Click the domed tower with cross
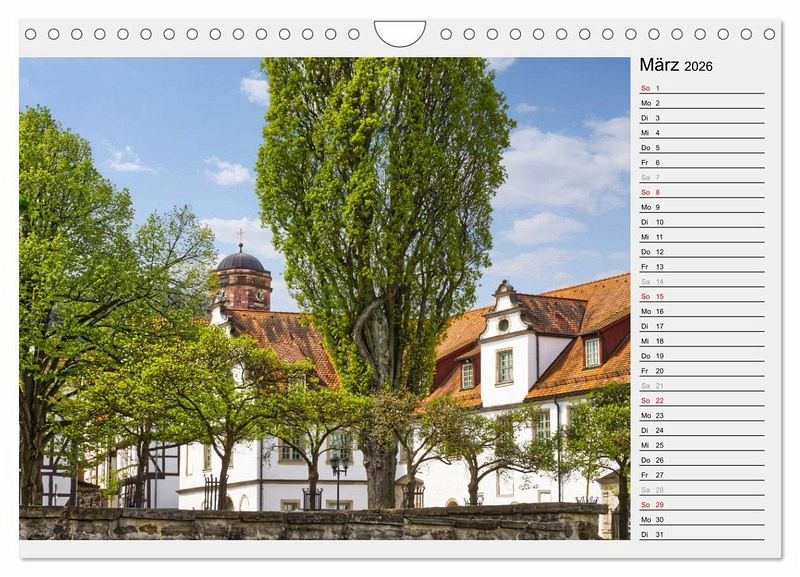 point(242,275)
